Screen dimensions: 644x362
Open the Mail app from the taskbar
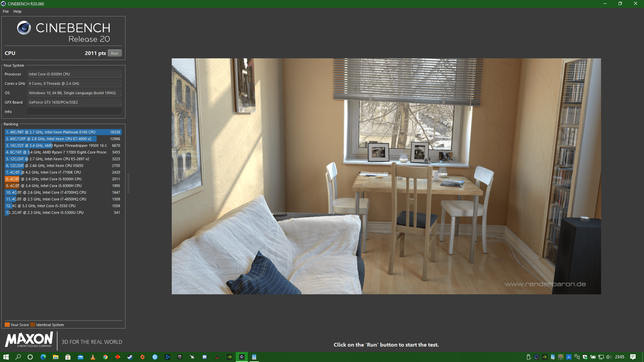(x=80, y=357)
